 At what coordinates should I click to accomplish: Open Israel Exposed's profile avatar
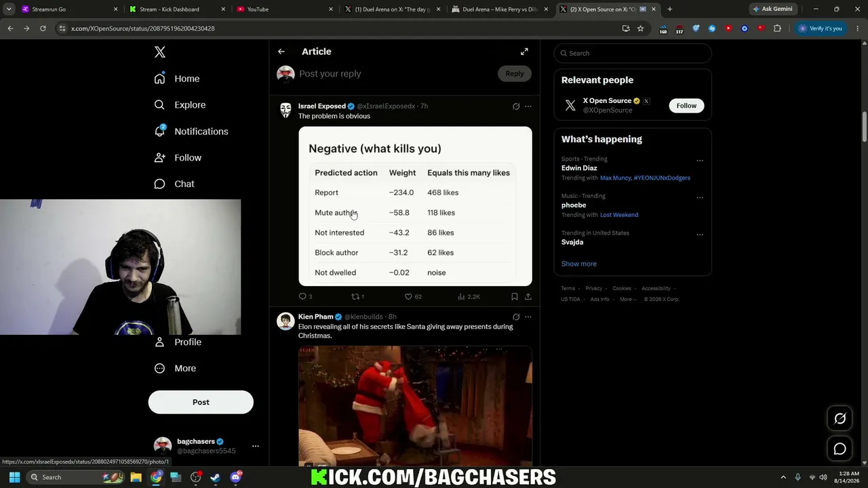coord(285,110)
